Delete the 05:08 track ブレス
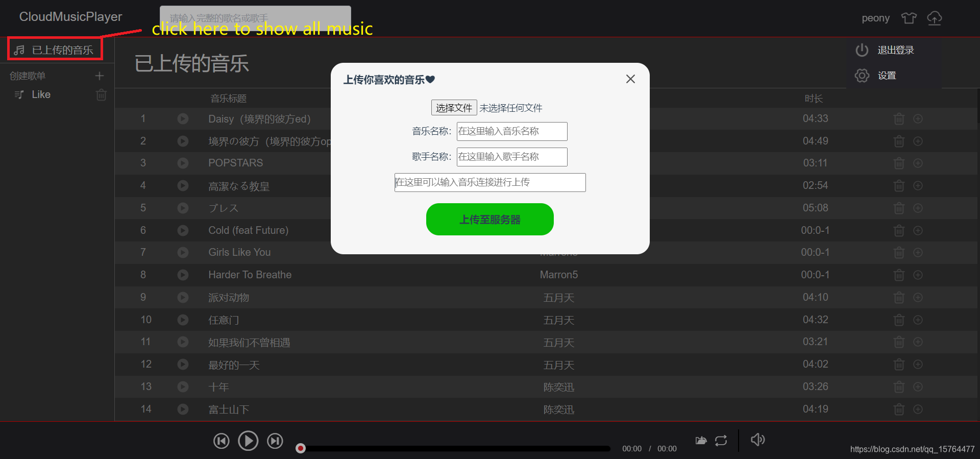The height and width of the screenshot is (459, 980). pos(899,208)
